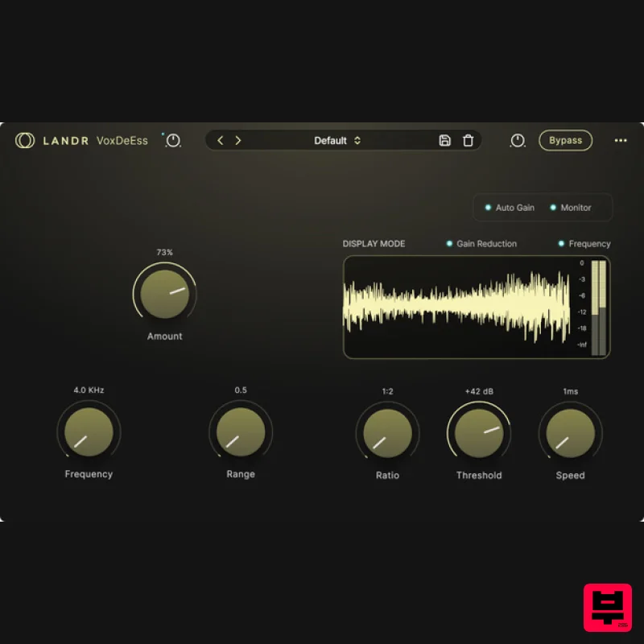644x644 pixels.
Task: Select Frequency display mode
Action: [x=584, y=244]
